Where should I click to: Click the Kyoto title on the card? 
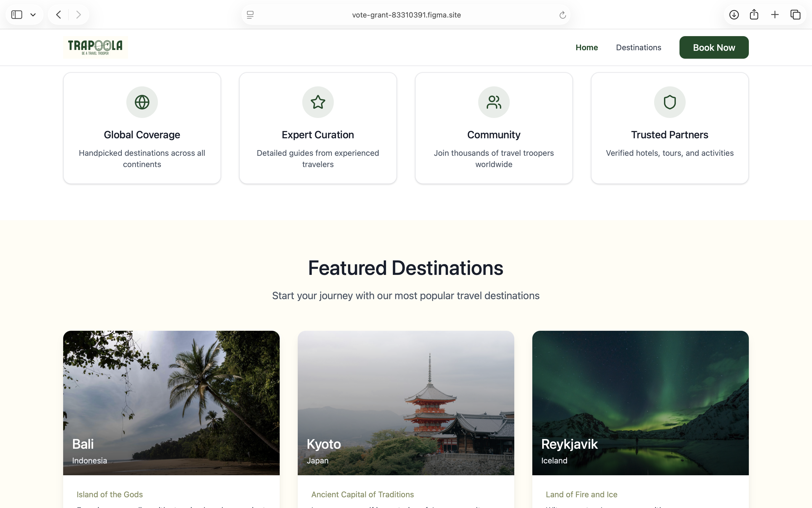(324, 444)
